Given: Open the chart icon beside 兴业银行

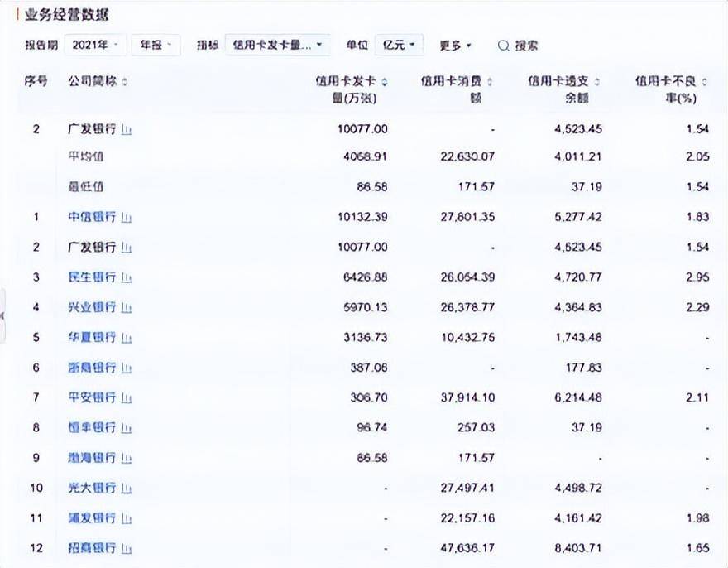Looking at the screenshot, I should pyautogui.click(x=127, y=308).
